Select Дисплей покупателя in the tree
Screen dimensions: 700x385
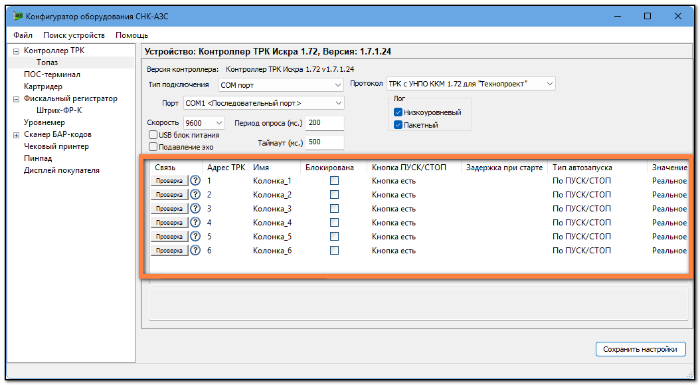[x=62, y=170]
